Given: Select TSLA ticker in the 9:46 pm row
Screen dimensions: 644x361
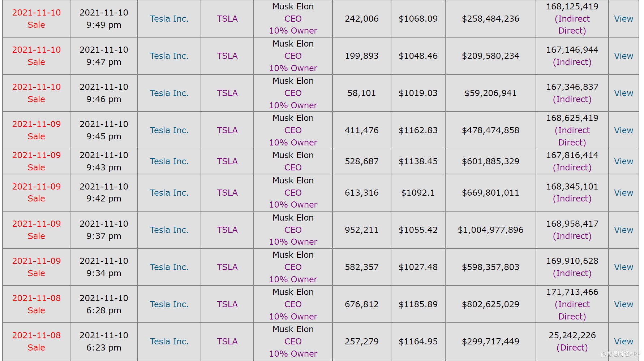Looking at the screenshot, I should [x=227, y=93].
